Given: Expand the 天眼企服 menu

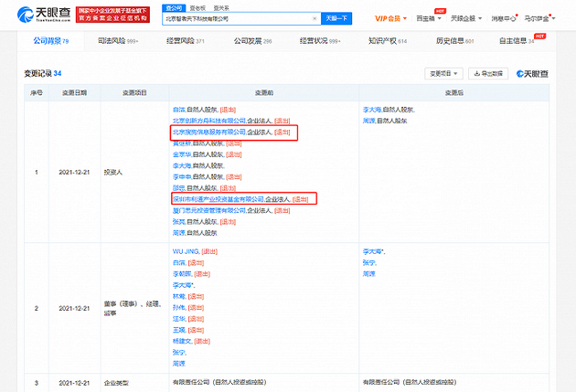Looking at the screenshot, I should pos(466,18).
